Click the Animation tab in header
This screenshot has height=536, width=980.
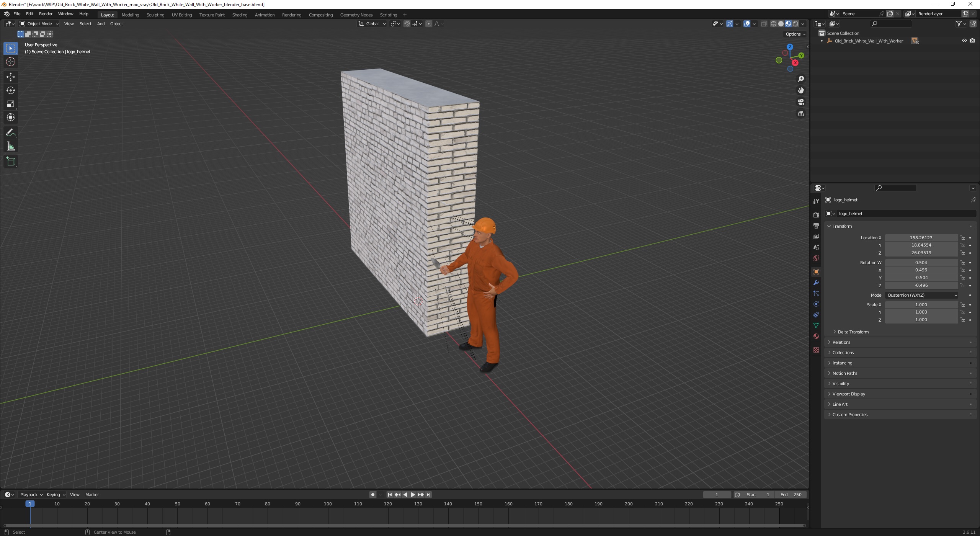[x=264, y=15]
